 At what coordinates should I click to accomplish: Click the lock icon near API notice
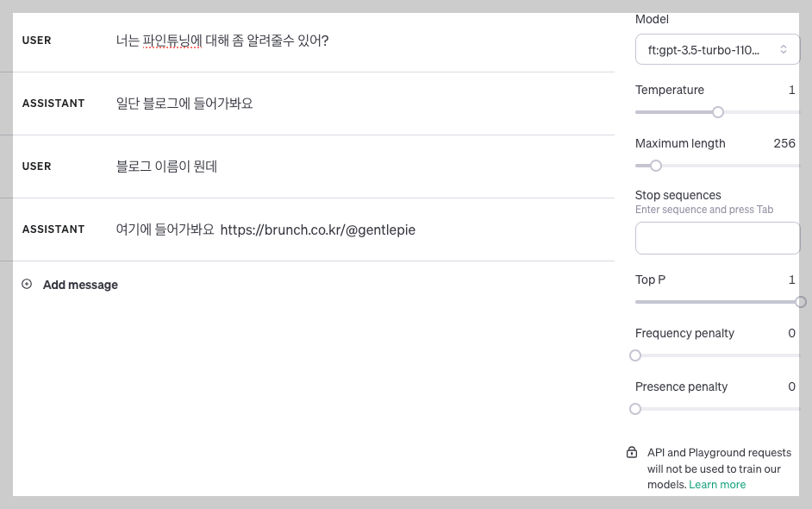pyautogui.click(x=632, y=452)
